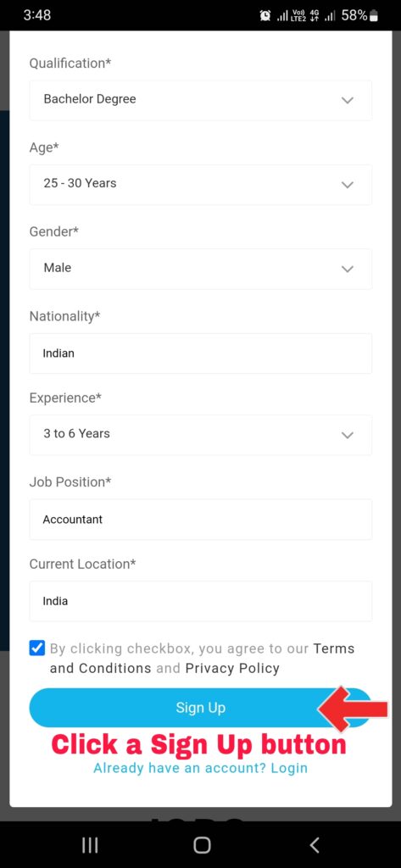
Task: Expand the Experience dropdown showing 3 to 6 Years
Action: point(200,435)
